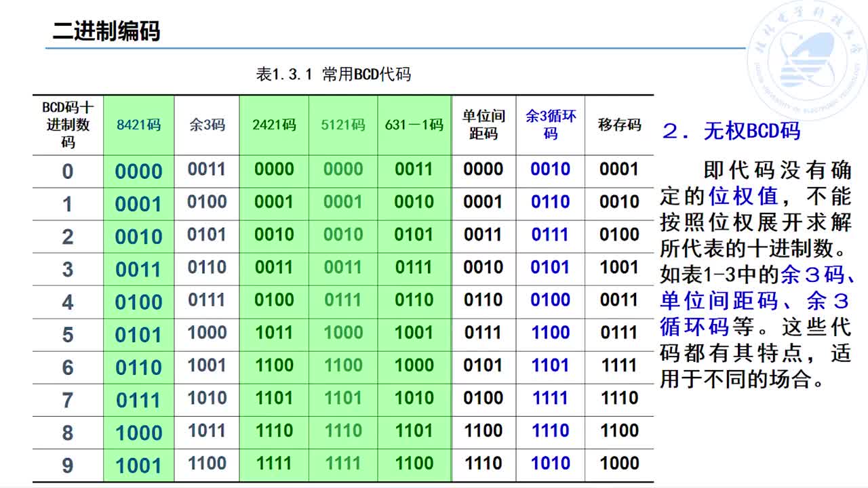Viewport: 868px width, 488px height.
Task: Select 8421码 cell 0010 in row 2
Action: [x=138, y=237]
